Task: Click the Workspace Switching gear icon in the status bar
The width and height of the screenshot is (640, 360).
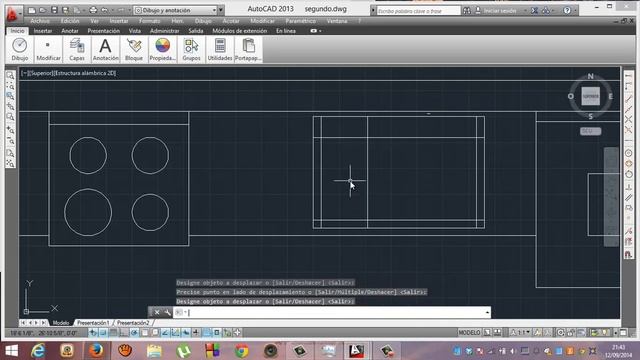Action: point(561,333)
